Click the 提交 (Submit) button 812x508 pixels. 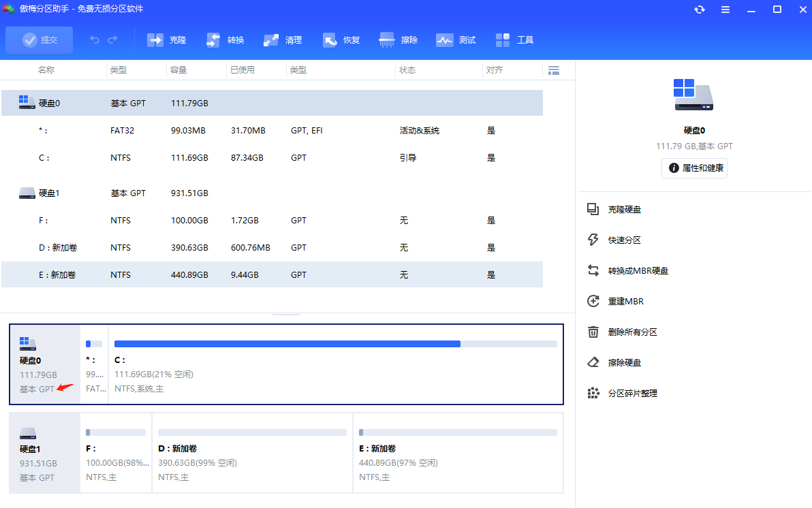pos(39,39)
